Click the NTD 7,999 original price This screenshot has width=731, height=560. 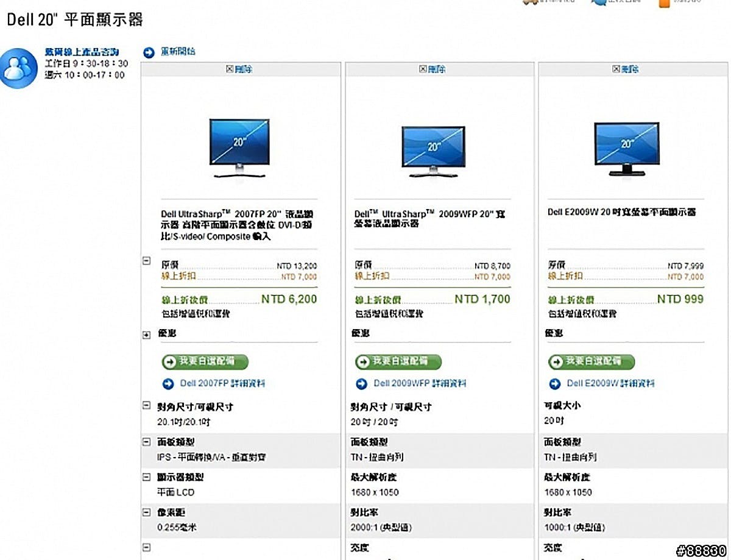(685, 266)
